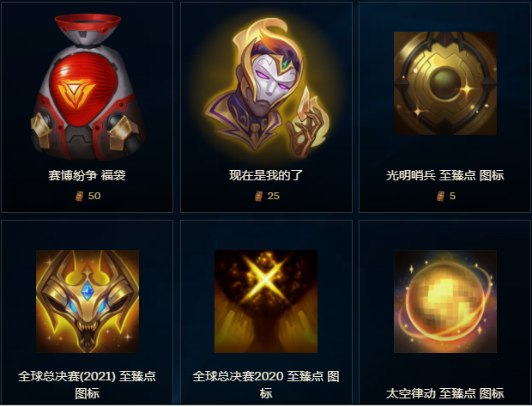Click the 5 token price of 光明哨兵 icon
The image size is (532, 407).
pos(452,196)
